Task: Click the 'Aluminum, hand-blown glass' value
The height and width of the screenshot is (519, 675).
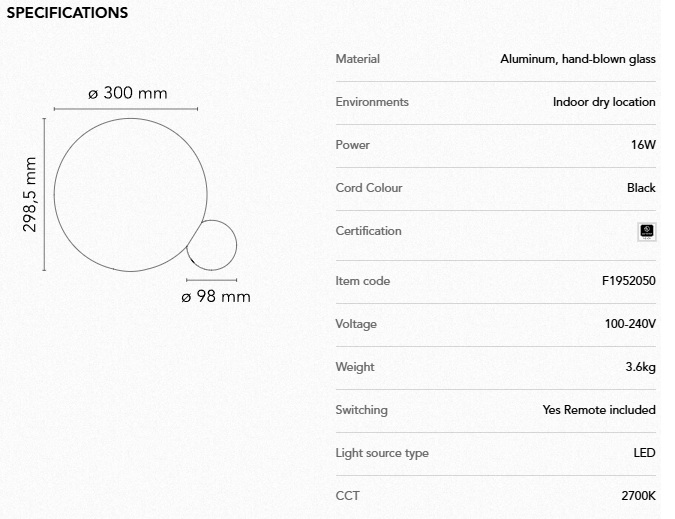Action: click(x=578, y=59)
